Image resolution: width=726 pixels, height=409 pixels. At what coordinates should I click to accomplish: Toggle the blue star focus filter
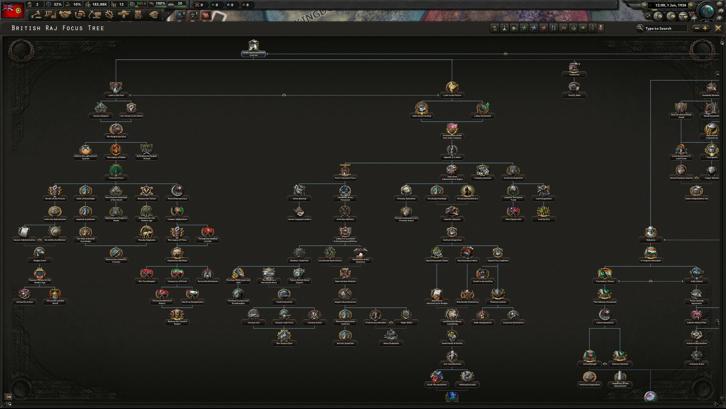(x=534, y=28)
